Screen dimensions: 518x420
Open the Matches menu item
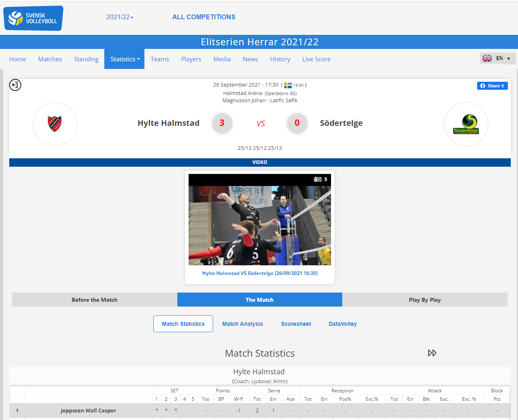(x=50, y=59)
